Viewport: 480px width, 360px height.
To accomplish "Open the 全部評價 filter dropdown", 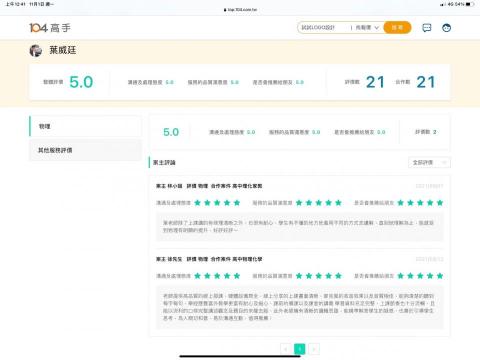I will [x=429, y=162].
